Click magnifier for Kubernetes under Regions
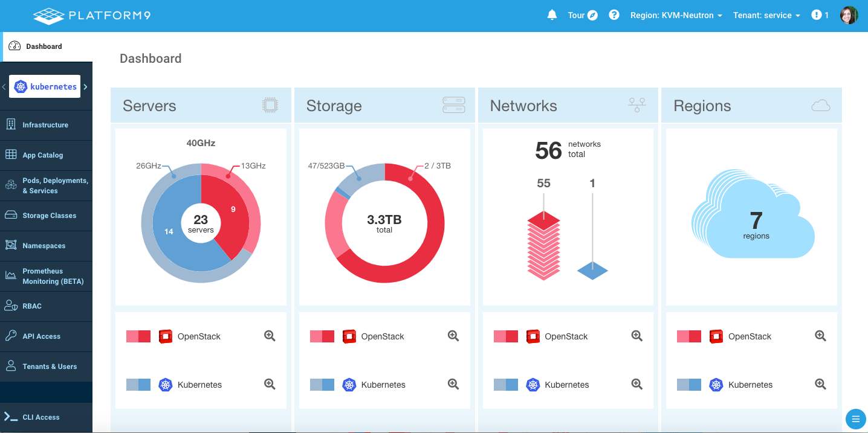Viewport: 868px width, 433px height. [x=820, y=384]
